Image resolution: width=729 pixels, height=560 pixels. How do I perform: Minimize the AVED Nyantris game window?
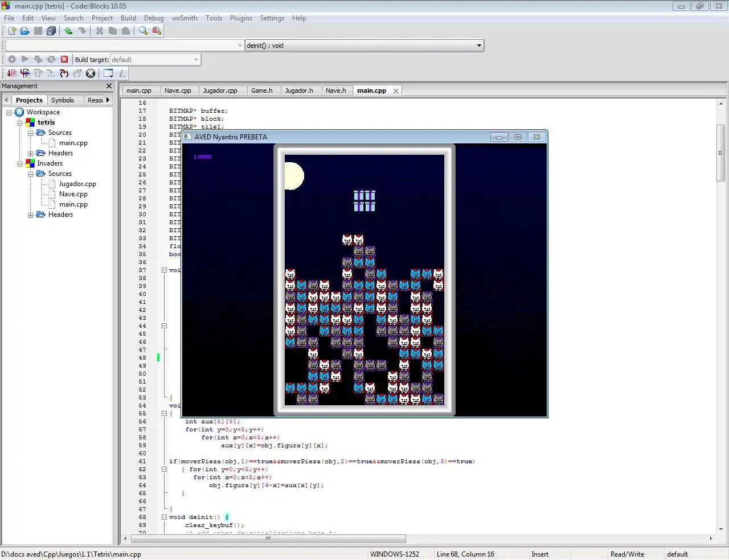[x=499, y=137]
